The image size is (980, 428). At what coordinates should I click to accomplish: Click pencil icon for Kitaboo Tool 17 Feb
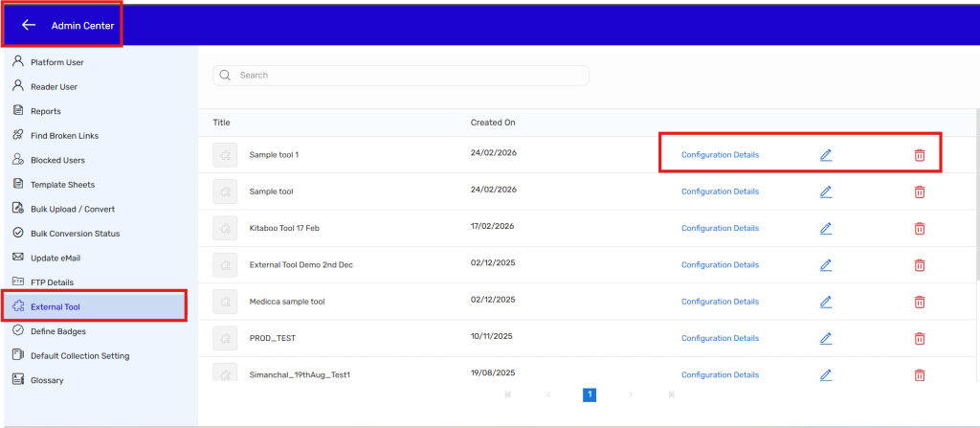(x=826, y=228)
